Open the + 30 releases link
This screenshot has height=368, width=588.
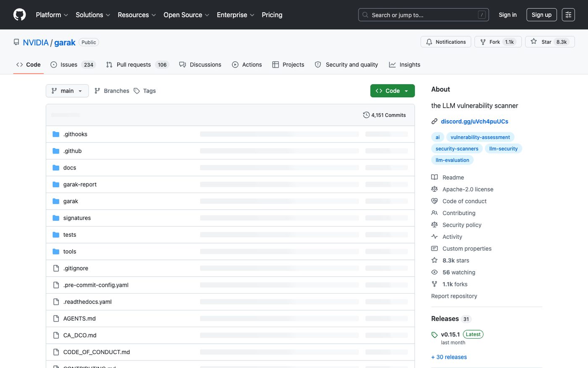(449, 357)
